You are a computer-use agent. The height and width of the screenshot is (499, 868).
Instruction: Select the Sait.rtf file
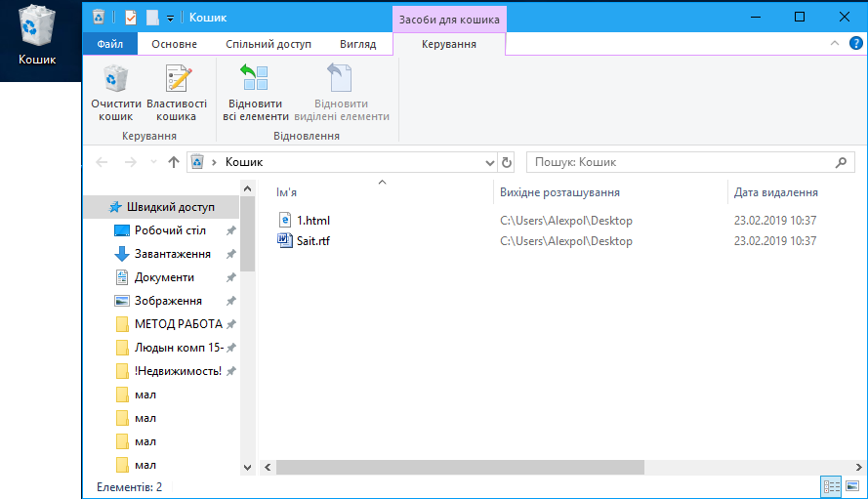(313, 241)
